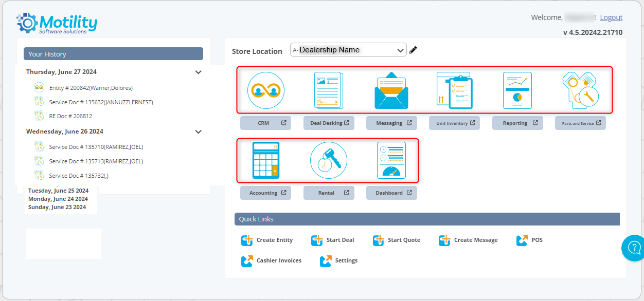
Task: Expand Sunday, June 23 2024 history
Action: coord(57,207)
